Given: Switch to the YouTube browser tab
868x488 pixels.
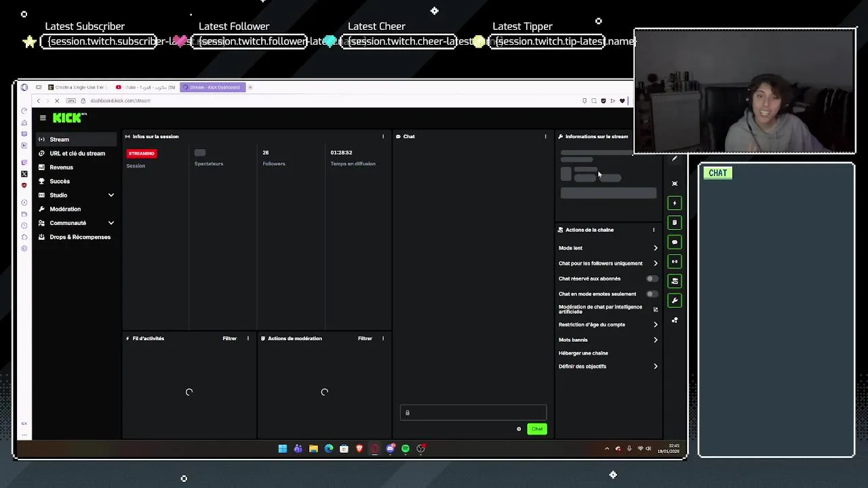Looking at the screenshot, I should pos(146,87).
